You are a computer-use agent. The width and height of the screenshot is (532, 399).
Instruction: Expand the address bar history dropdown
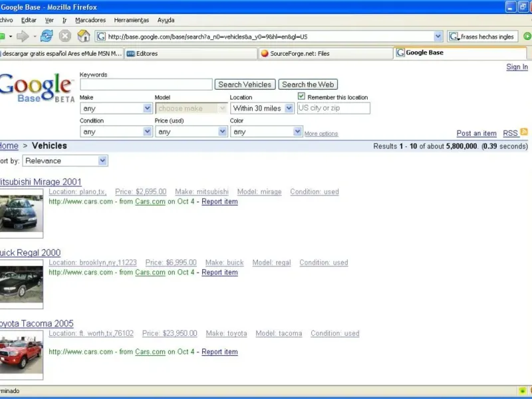click(x=438, y=37)
